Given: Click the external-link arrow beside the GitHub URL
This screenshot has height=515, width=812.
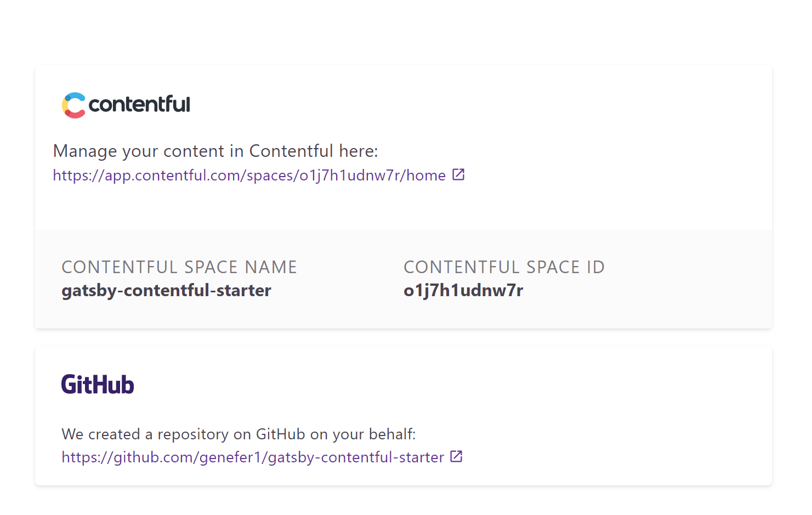Looking at the screenshot, I should 456,456.
